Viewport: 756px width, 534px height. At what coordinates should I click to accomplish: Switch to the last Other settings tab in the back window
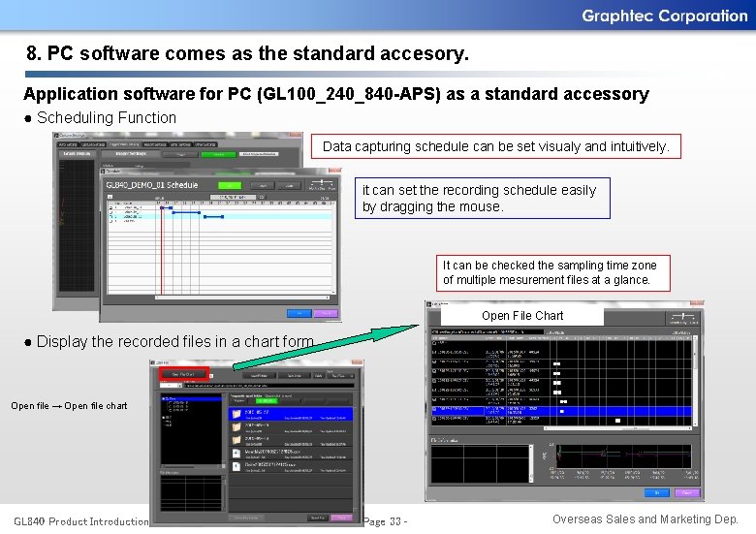tap(205, 144)
